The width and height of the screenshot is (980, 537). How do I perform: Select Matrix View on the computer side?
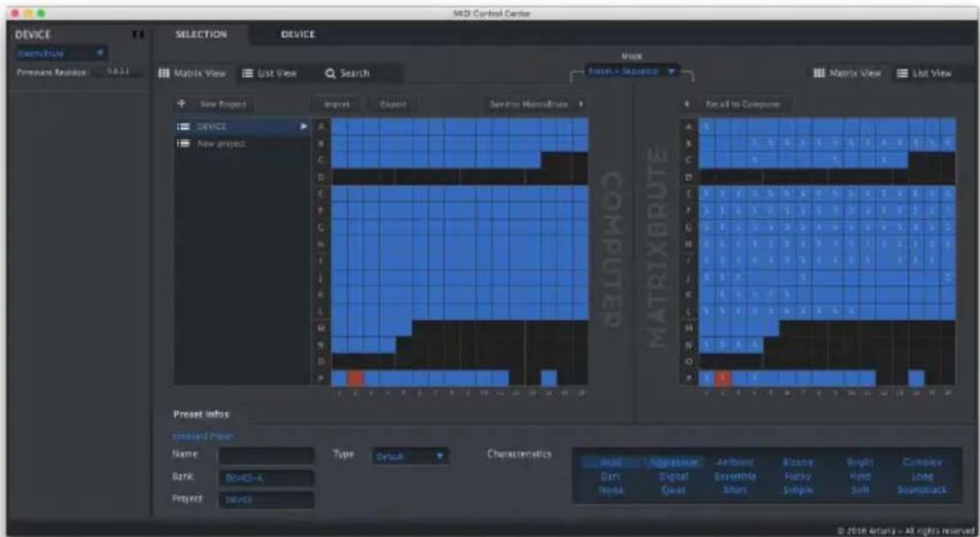click(x=193, y=73)
